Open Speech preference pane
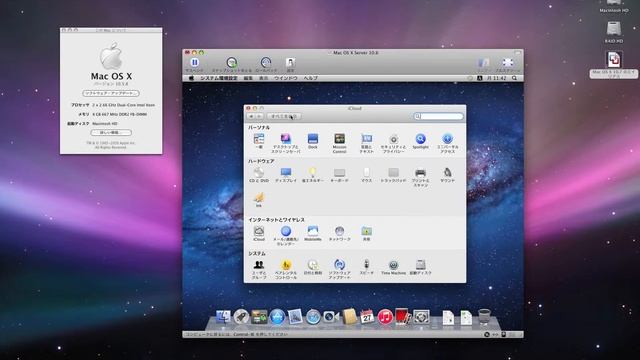The height and width of the screenshot is (360, 640). tap(367, 267)
